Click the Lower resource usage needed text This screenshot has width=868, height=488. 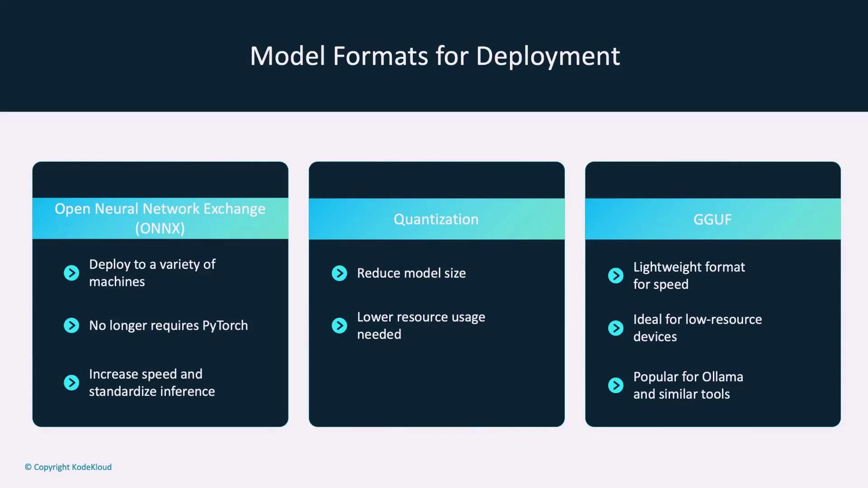(420, 325)
